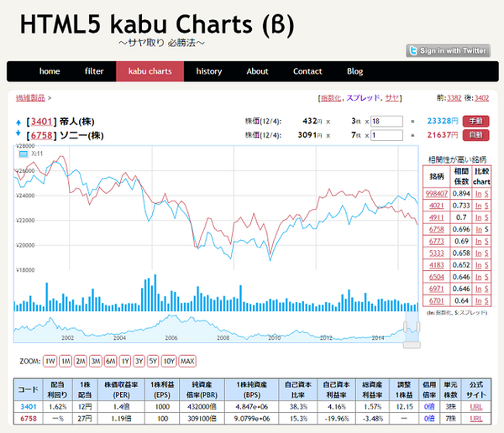Click the red 手動 button
This screenshot has height=433, width=504.
point(476,121)
